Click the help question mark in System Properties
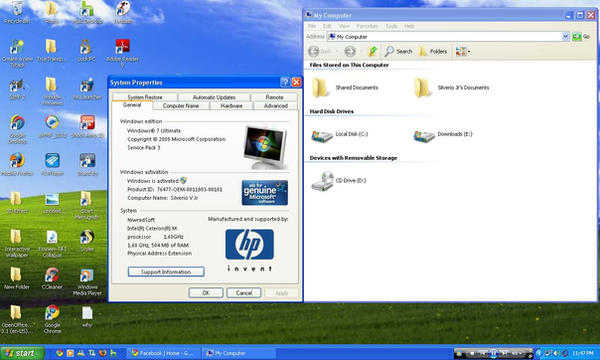The image size is (600, 360). (x=285, y=82)
